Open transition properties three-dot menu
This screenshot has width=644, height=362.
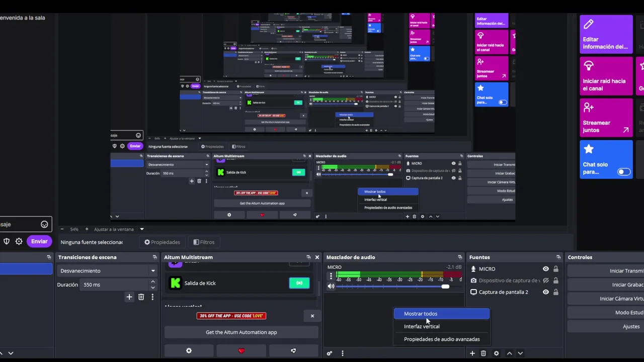pyautogui.click(x=152, y=297)
